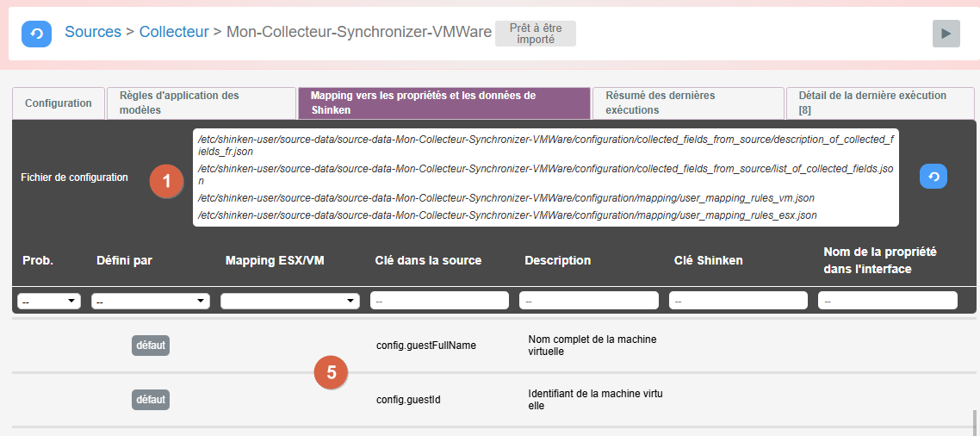Screen dimensions: 980x436
Task: Click the Description filter input
Action: pos(589,301)
